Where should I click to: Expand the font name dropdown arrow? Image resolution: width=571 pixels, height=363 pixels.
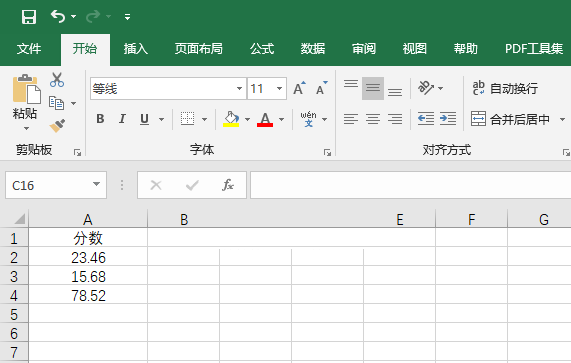239,88
